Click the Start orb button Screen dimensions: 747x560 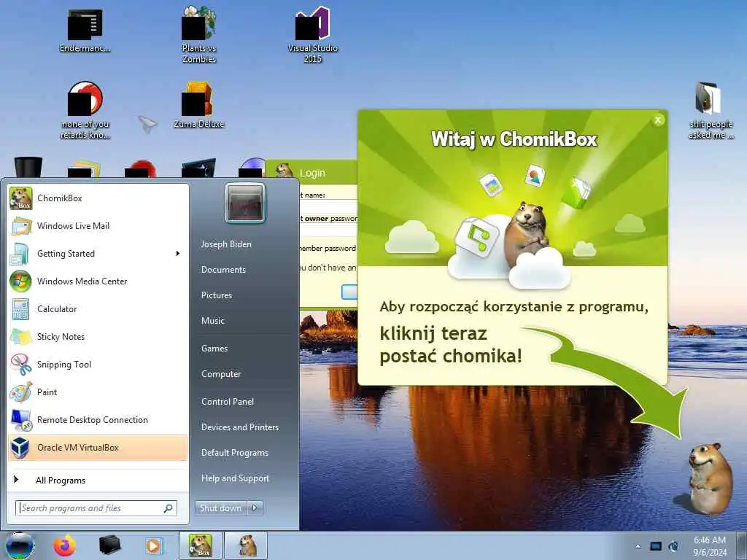click(x=19, y=545)
